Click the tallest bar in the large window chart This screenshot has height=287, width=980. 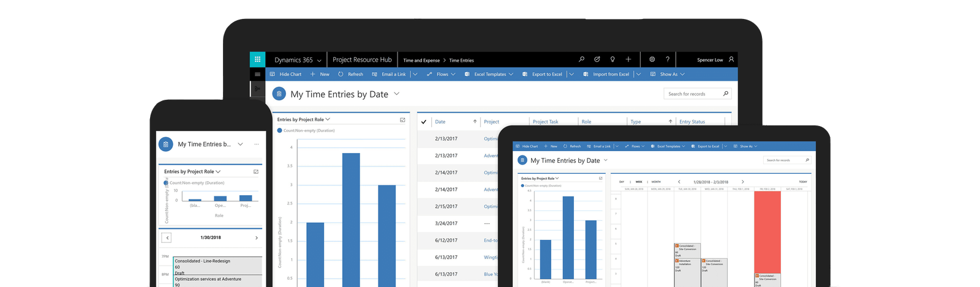click(351, 220)
